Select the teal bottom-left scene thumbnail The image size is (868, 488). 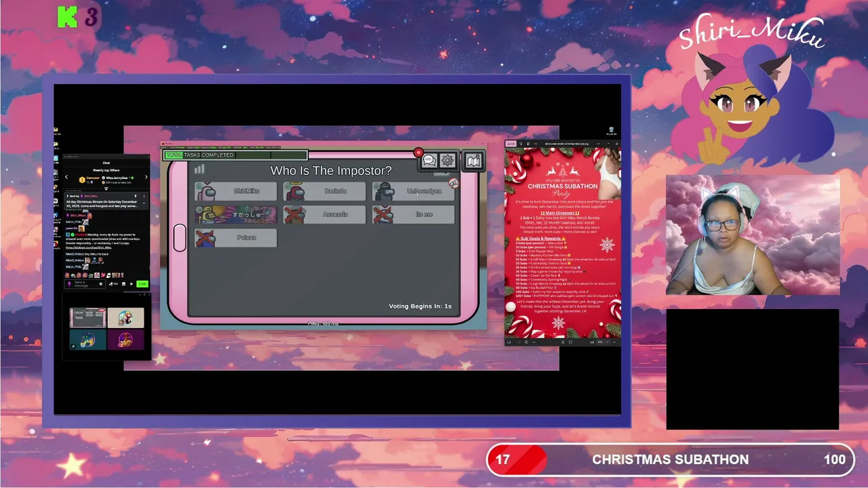pos(87,340)
